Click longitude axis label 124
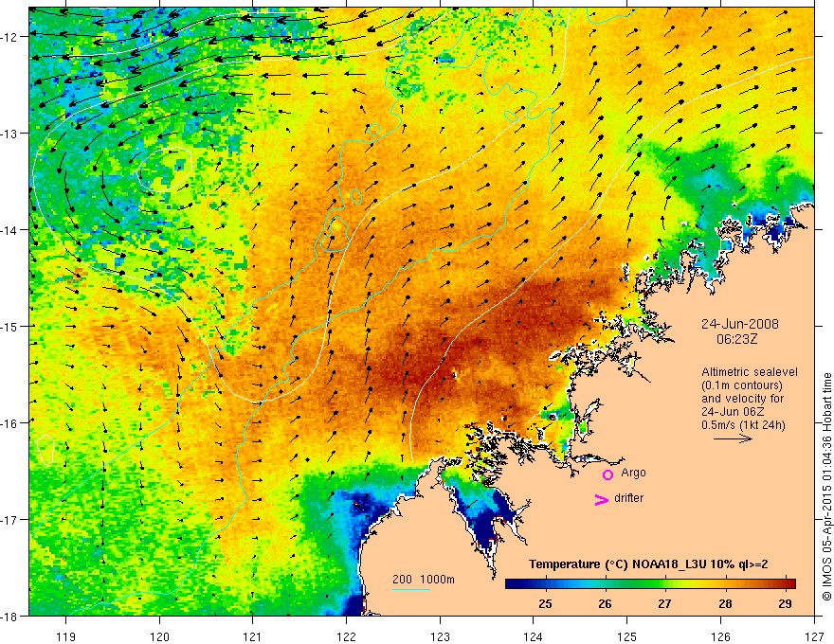 (x=534, y=636)
